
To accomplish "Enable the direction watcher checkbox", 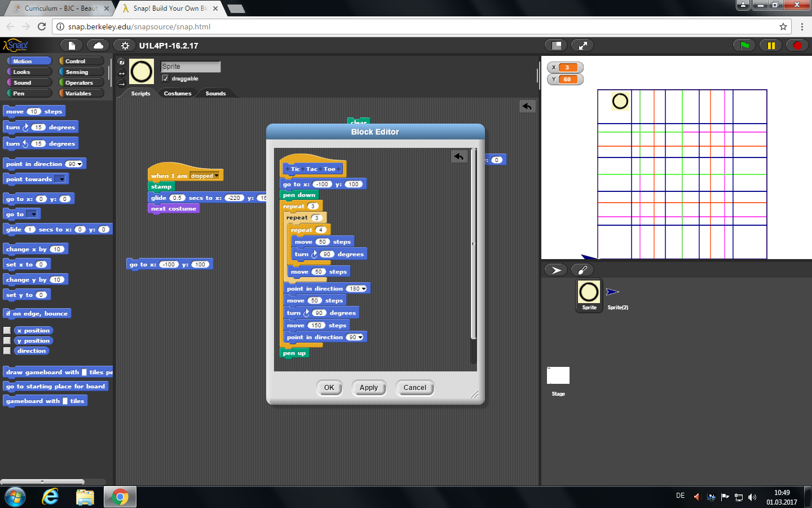I will point(7,351).
